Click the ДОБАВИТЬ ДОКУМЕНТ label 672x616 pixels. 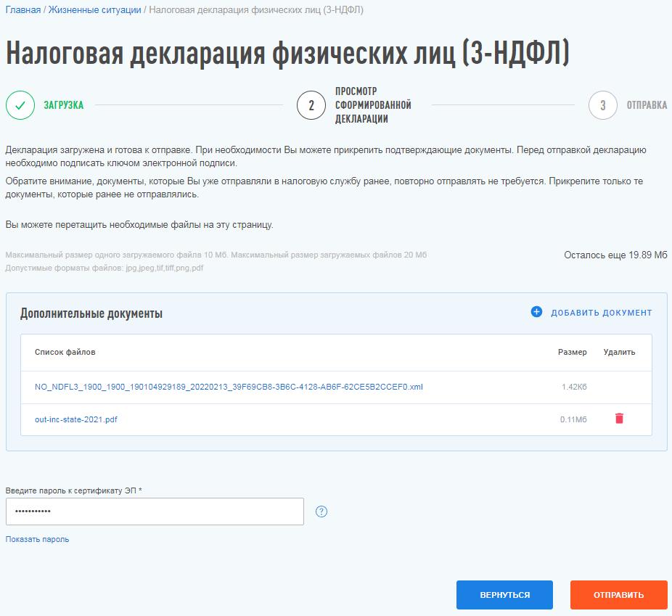click(x=601, y=313)
